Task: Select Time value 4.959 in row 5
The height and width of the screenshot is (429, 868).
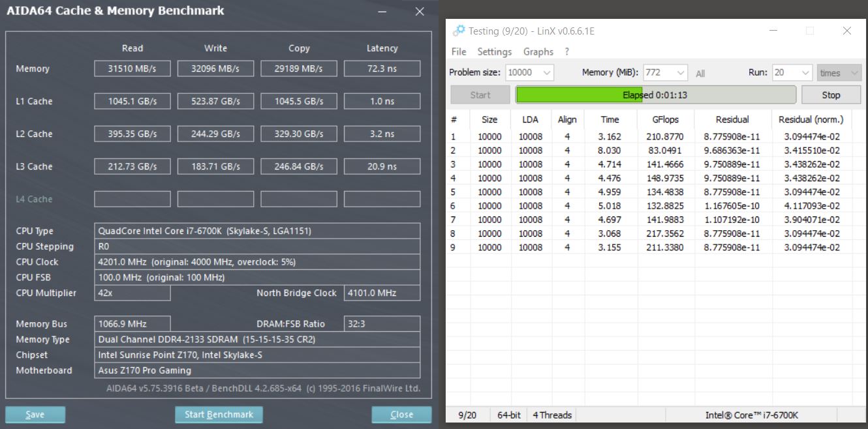Action: [x=611, y=192]
